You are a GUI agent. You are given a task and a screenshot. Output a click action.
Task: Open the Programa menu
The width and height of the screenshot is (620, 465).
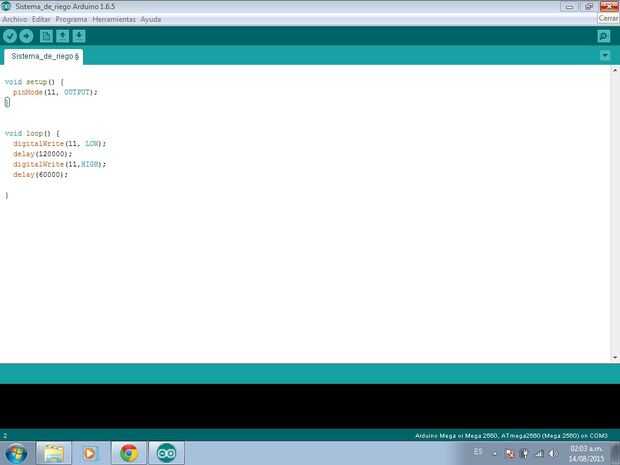[71, 19]
